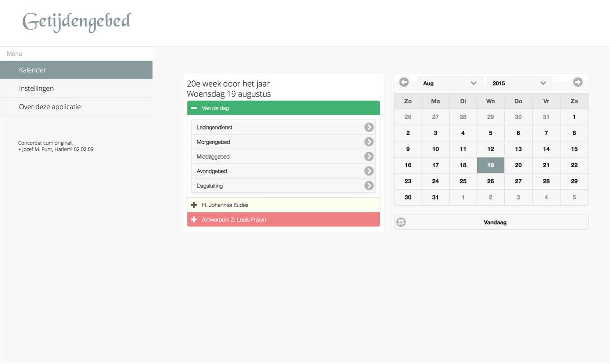Open Instellingen in the side menu
The image size is (610, 364).
[x=76, y=89]
